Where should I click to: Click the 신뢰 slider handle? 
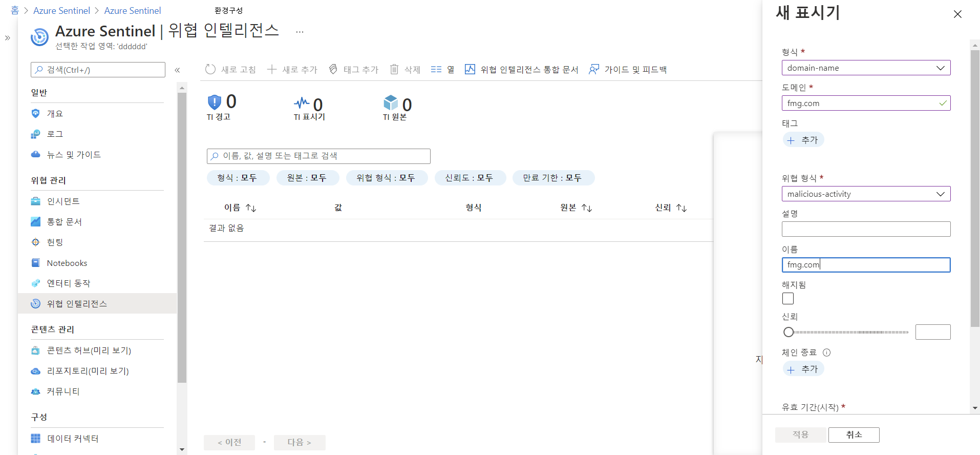tap(789, 332)
